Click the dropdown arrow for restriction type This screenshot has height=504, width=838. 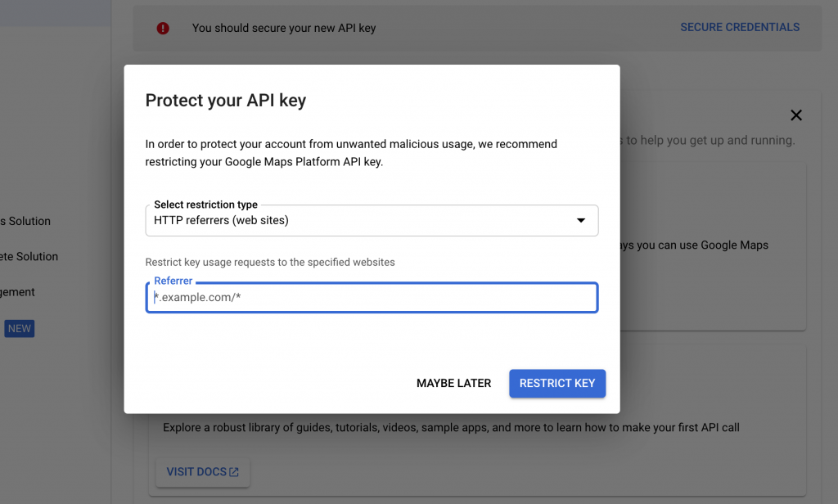pos(581,220)
